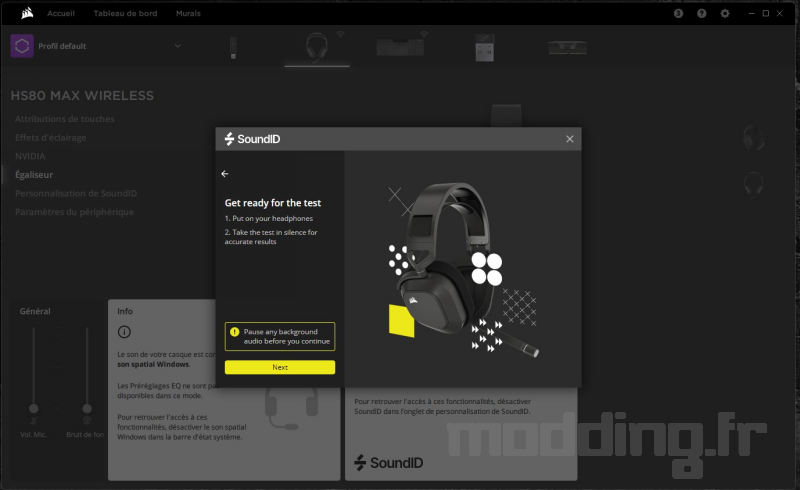Select the motherboard device icon

coord(484,47)
